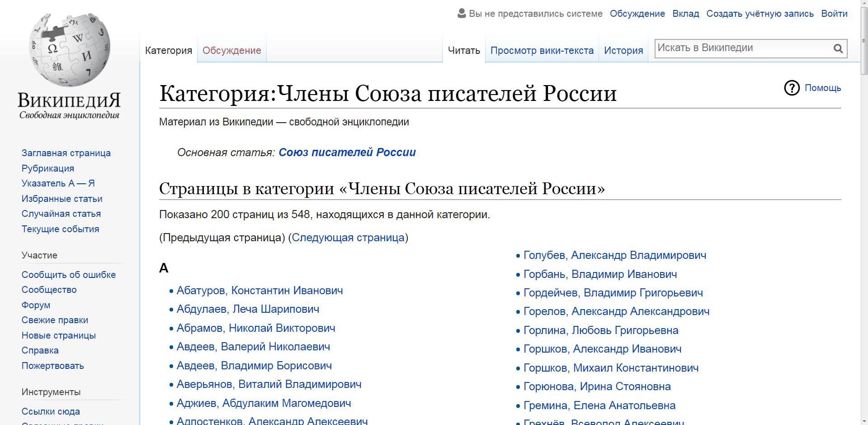The width and height of the screenshot is (868, 425).
Task: Open Случайная статья link
Action: point(61,214)
